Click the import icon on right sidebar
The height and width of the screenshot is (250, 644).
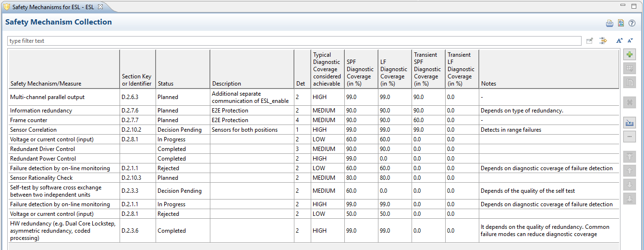coord(630,123)
